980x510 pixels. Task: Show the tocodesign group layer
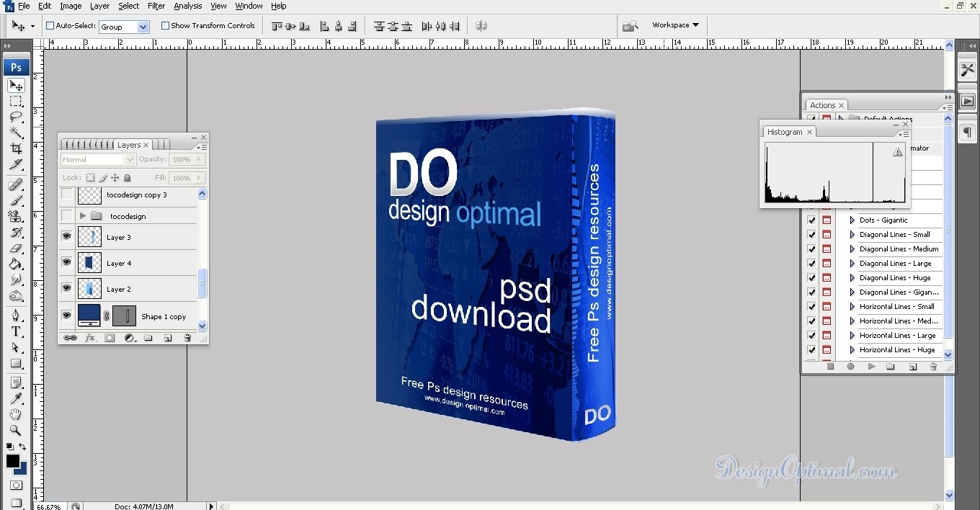coord(67,215)
